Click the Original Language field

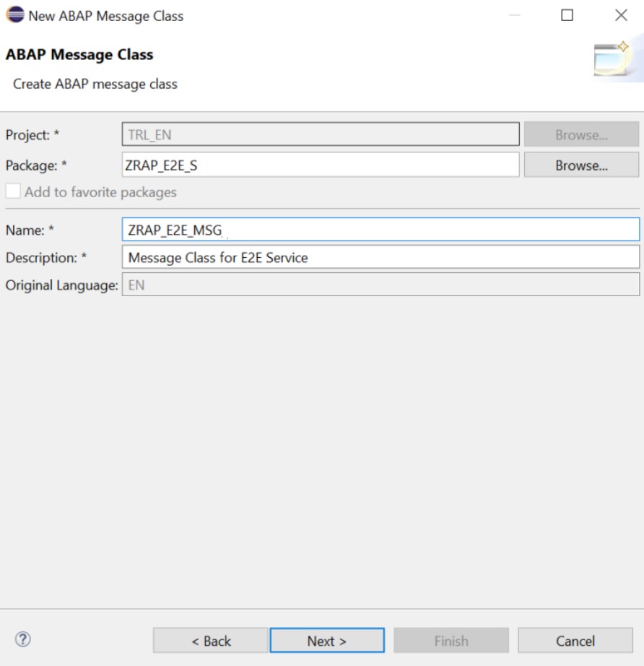point(380,285)
